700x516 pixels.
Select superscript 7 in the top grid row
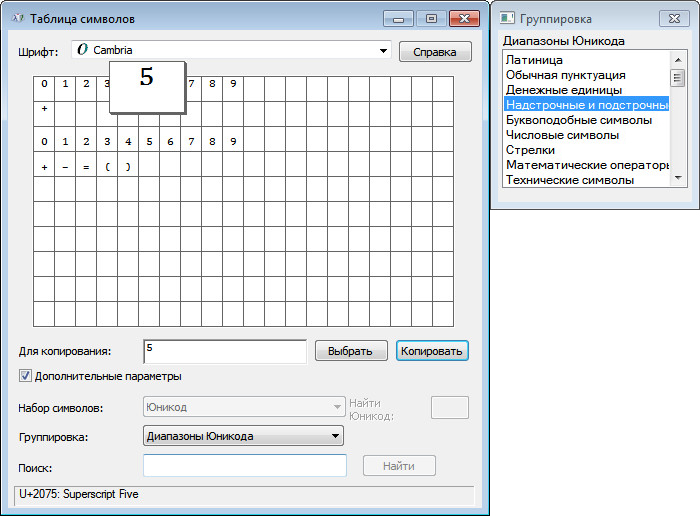(193, 88)
